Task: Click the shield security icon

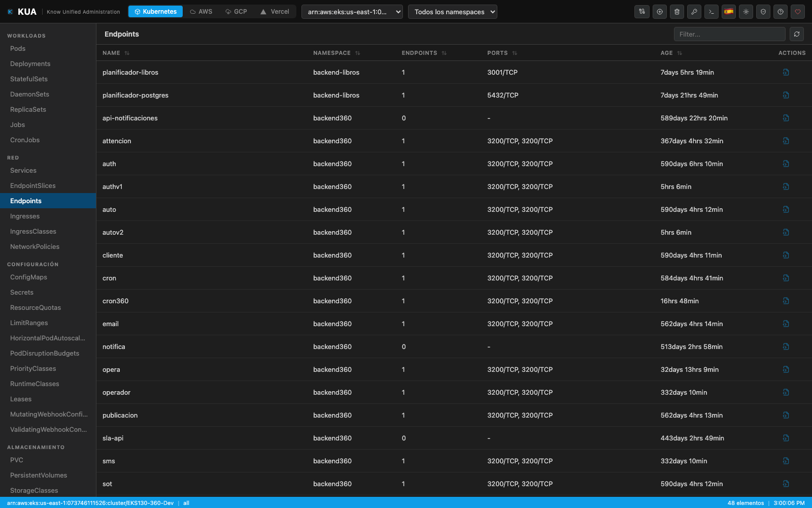Action: pyautogui.click(x=763, y=12)
